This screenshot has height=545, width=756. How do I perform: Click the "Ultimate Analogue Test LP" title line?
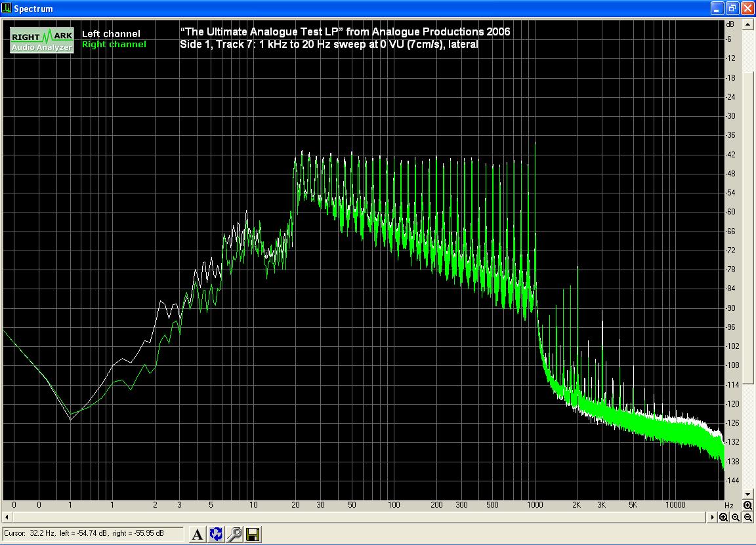[345, 31]
